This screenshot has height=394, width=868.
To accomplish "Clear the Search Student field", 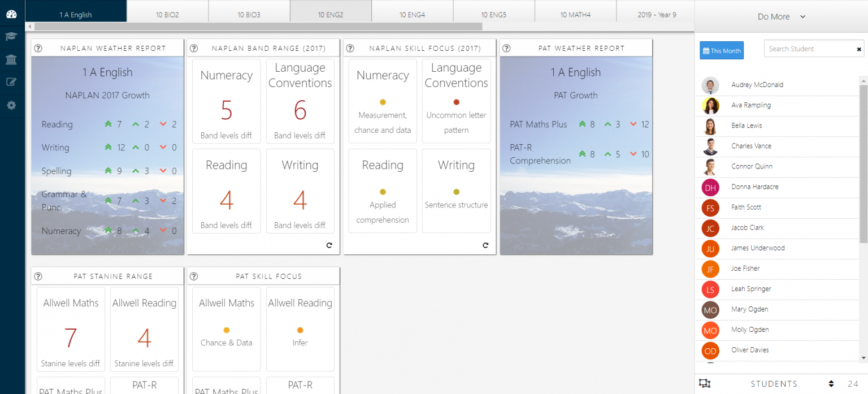I will pyautogui.click(x=859, y=49).
